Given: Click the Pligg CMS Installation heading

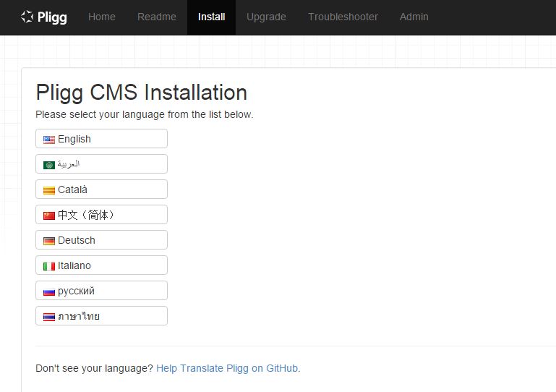Looking at the screenshot, I should pos(142,93).
